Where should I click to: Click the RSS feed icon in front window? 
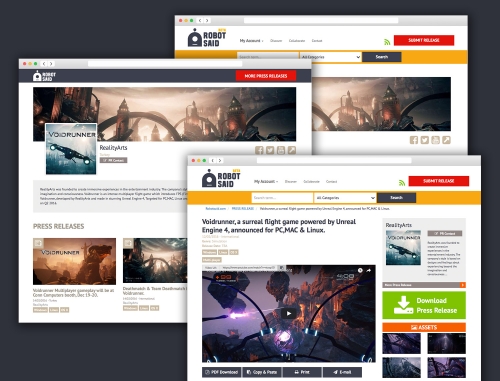(x=402, y=183)
